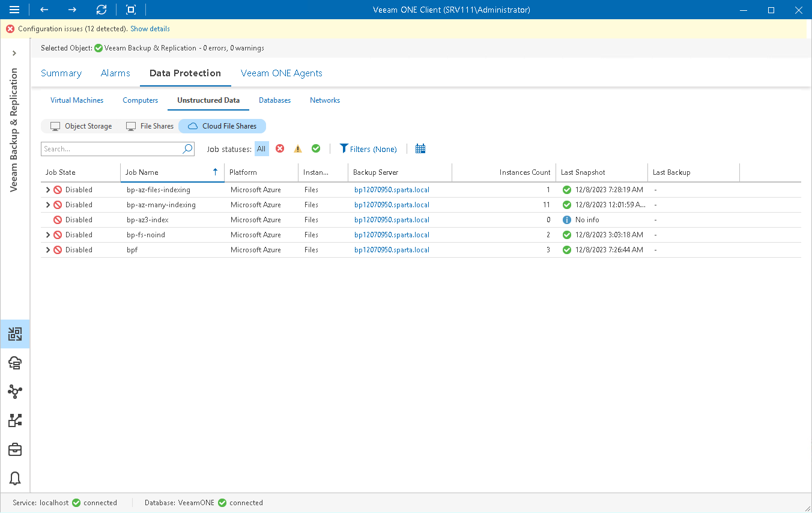
Task: Click the ascending sort arrow on Job Name
Action: click(216, 172)
